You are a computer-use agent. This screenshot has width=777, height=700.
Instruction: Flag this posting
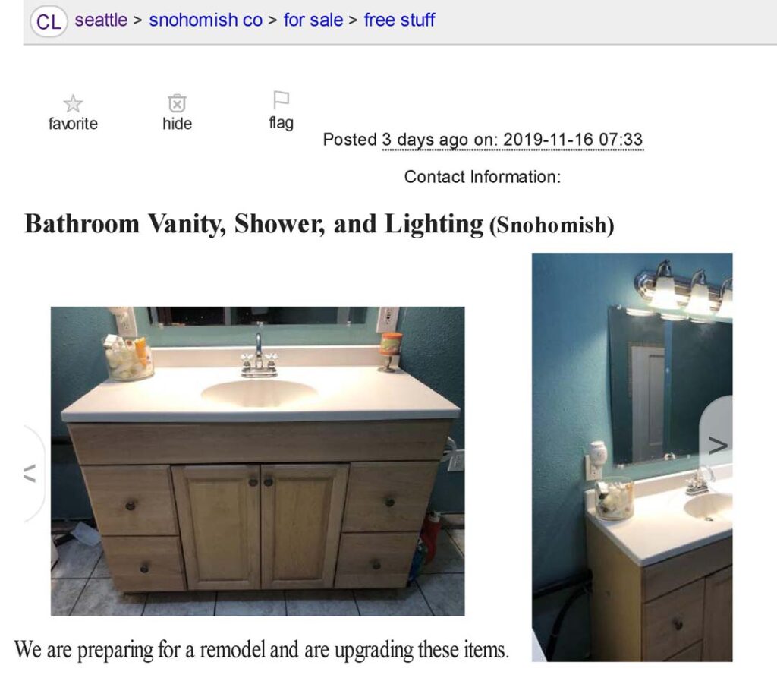coord(281,99)
